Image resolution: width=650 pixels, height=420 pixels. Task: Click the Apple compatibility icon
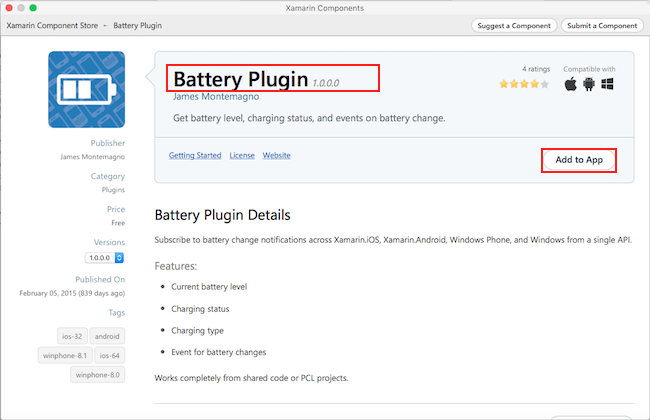point(571,84)
